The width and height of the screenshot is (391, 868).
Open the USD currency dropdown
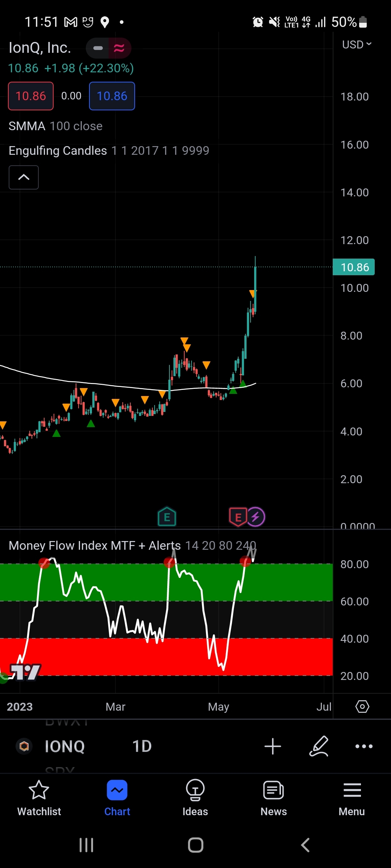tap(357, 44)
